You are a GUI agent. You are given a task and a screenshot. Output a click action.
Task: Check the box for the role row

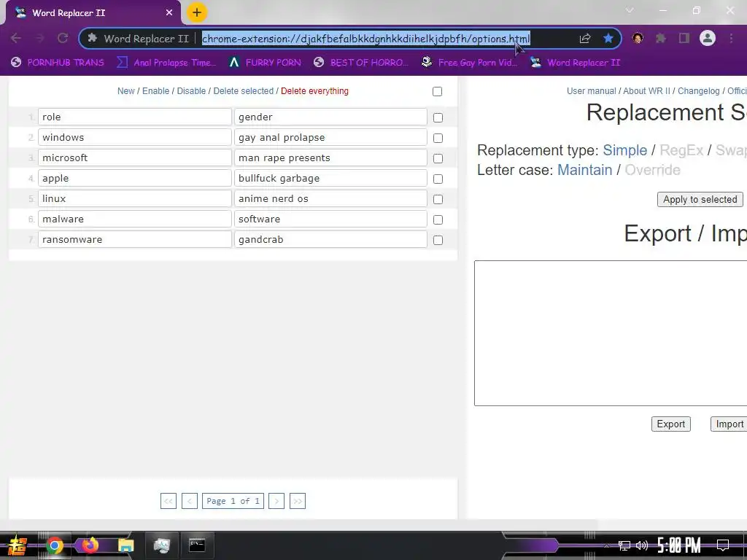coord(438,117)
